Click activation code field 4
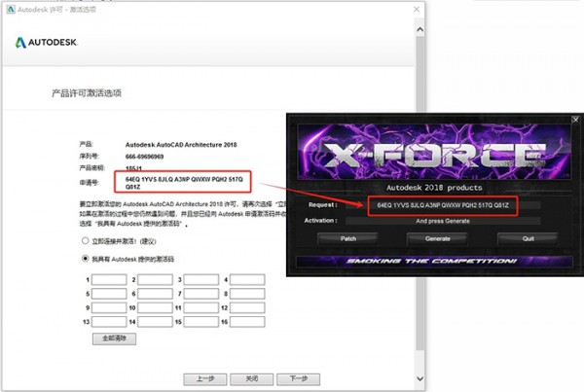The image size is (584, 392). [247, 279]
